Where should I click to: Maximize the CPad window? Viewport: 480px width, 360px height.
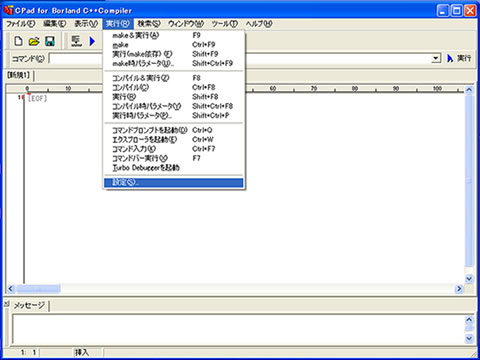pyautogui.click(x=456, y=11)
